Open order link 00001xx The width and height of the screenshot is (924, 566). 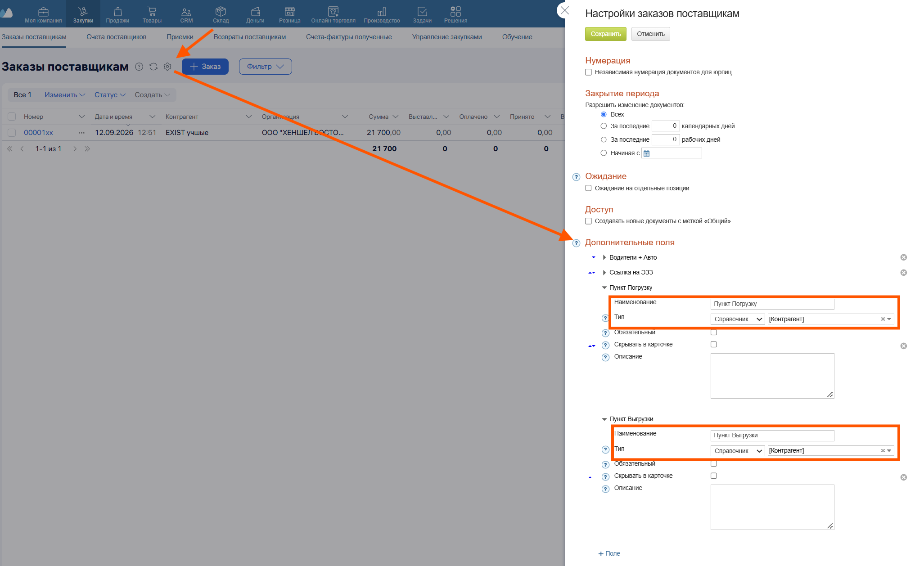click(x=38, y=133)
